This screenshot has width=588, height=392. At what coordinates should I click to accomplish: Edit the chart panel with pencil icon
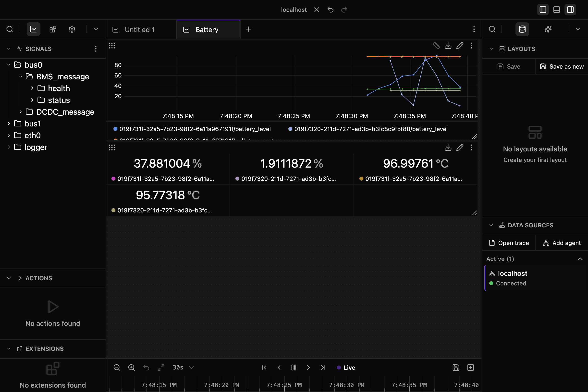(x=460, y=46)
